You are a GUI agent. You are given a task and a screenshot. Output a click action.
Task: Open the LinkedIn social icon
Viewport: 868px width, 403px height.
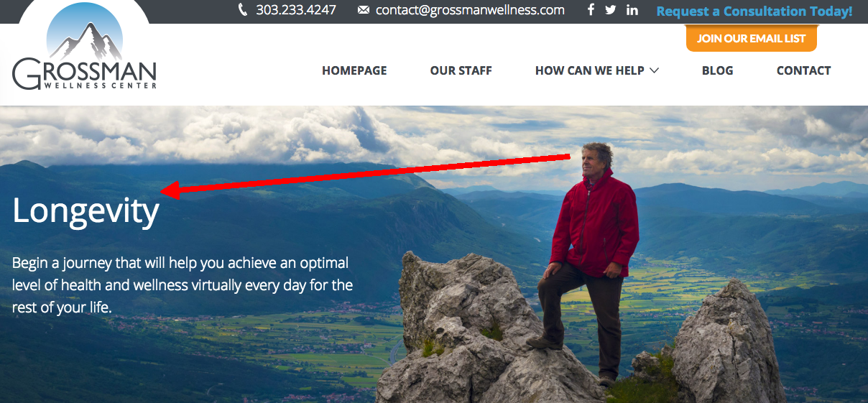pyautogui.click(x=632, y=10)
